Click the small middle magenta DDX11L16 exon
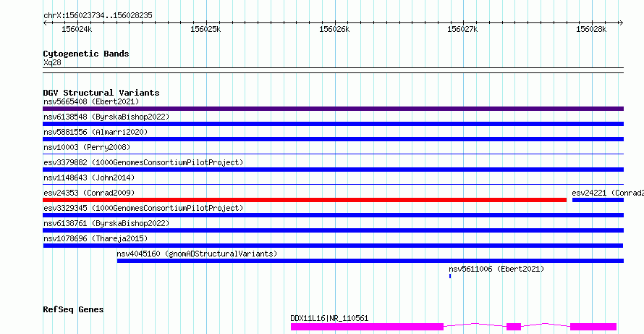Screen dimensions: 644x334 pyautogui.click(x=514, y=327)
